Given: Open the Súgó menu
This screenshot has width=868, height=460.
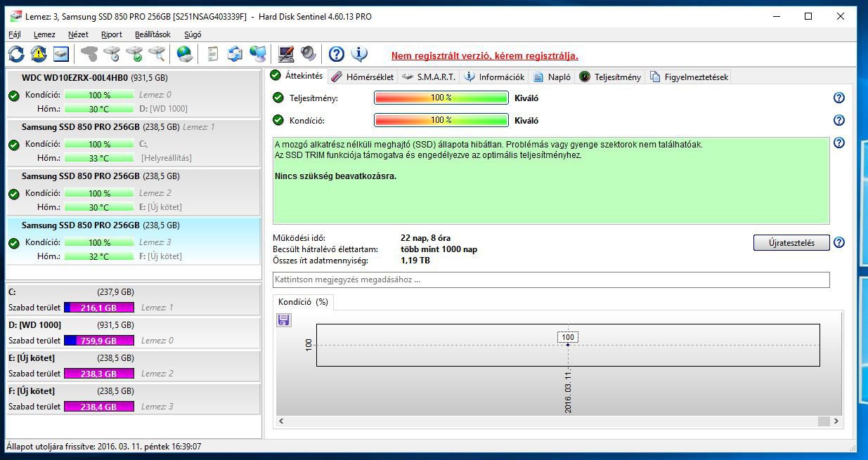Looking at the screenshot, I should 193,34.
